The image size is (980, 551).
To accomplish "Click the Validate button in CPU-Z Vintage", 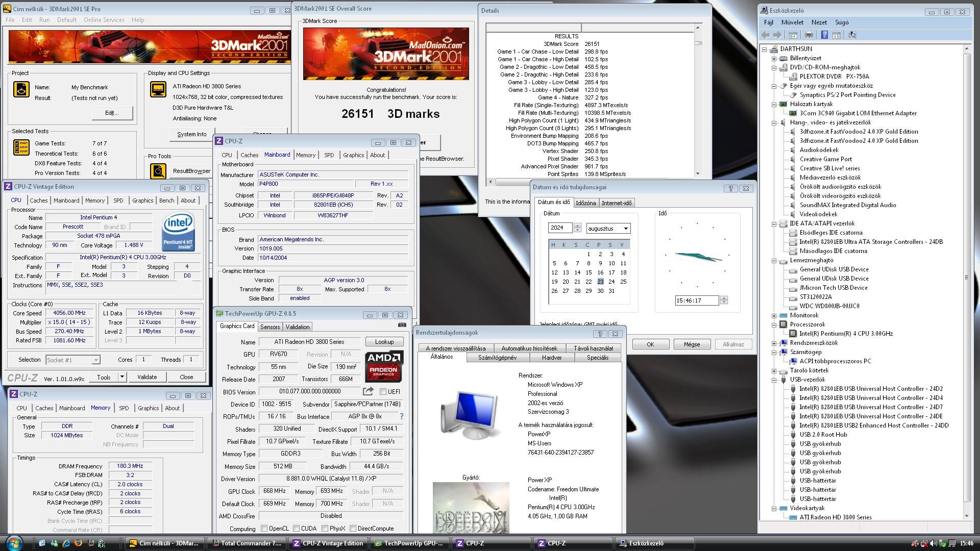I will click(x=146, y=377).
